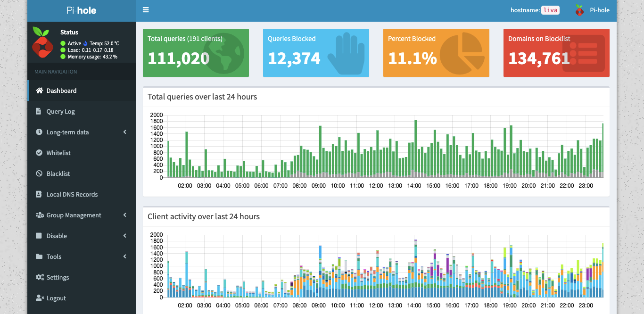This screenshot has width=644, height=314.
Task: Click the bar at 02:00 in total queries chart
Action: (x=187, y=154)
